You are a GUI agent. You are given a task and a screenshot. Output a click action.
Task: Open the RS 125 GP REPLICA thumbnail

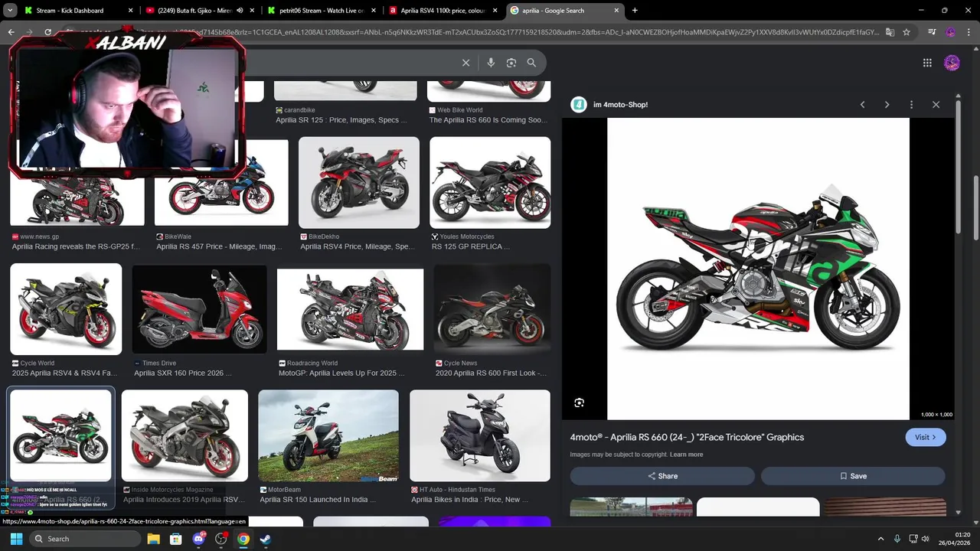coord(490,183)
